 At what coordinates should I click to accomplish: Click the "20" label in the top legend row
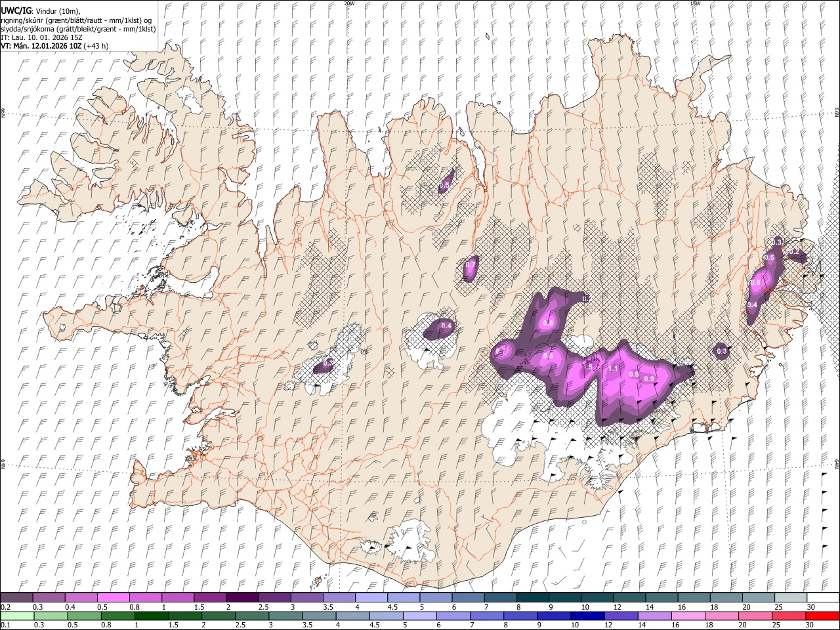click(x=746, y=607)
